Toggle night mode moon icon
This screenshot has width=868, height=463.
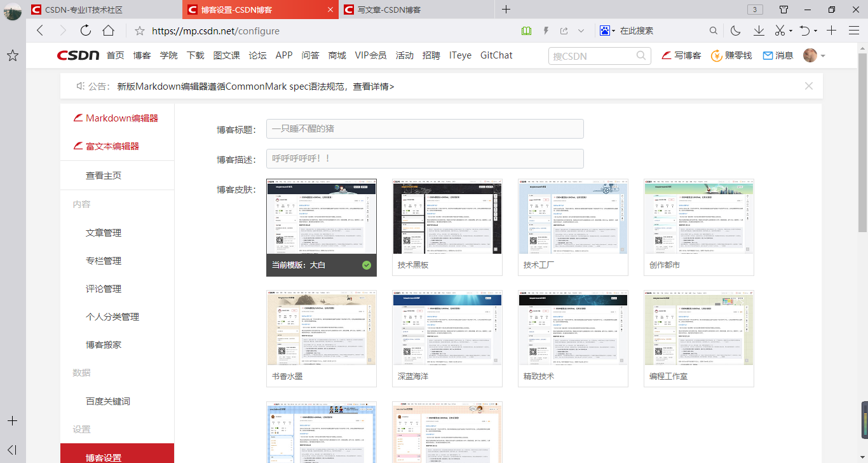736,31
